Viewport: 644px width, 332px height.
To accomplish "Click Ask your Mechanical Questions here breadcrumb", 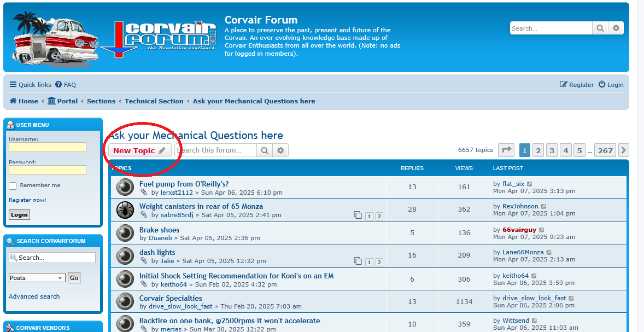I will pyautogui.click(x=254, y=101).
